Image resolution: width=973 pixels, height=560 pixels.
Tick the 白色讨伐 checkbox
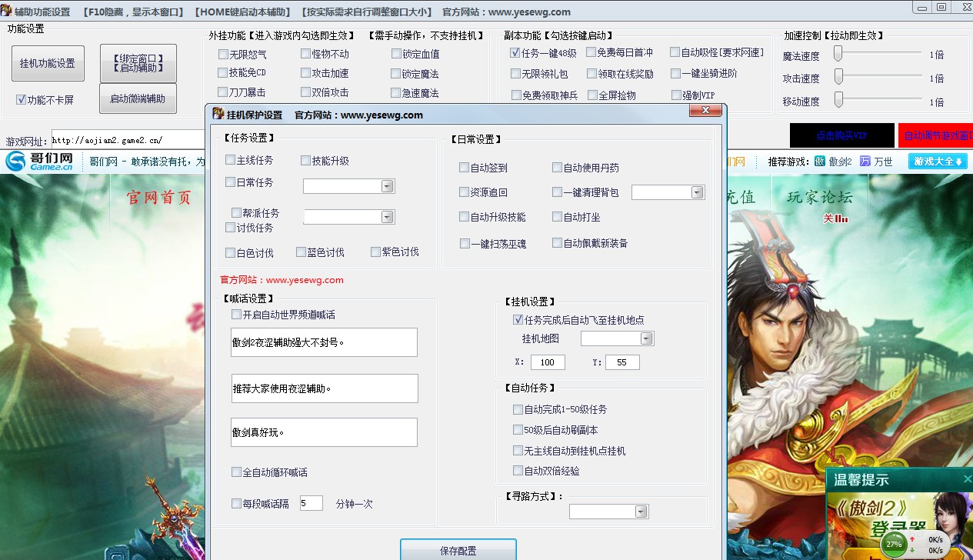pyautogui.click(x=231, y=252)
